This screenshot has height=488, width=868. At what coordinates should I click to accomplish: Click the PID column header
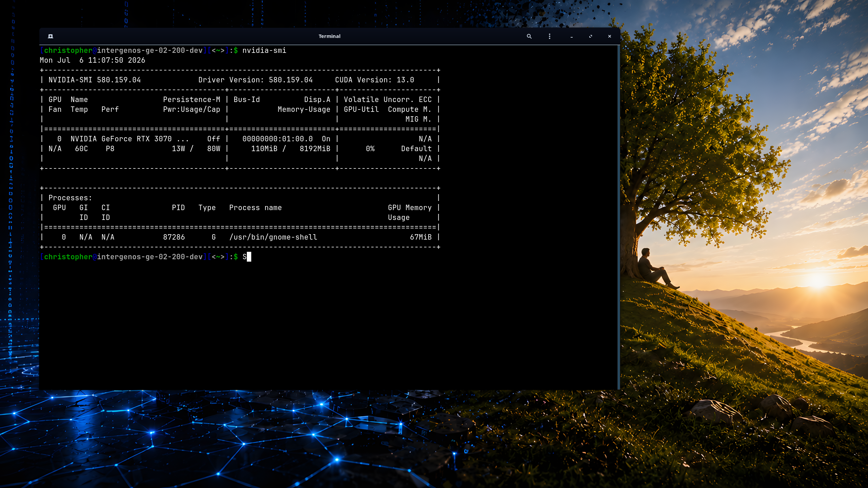click(178, 208)
